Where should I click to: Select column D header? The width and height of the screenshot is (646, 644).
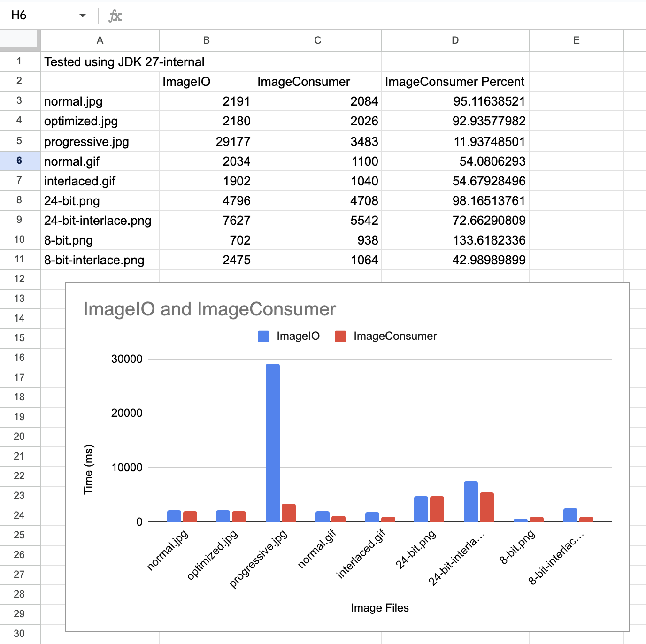[455, 40]
